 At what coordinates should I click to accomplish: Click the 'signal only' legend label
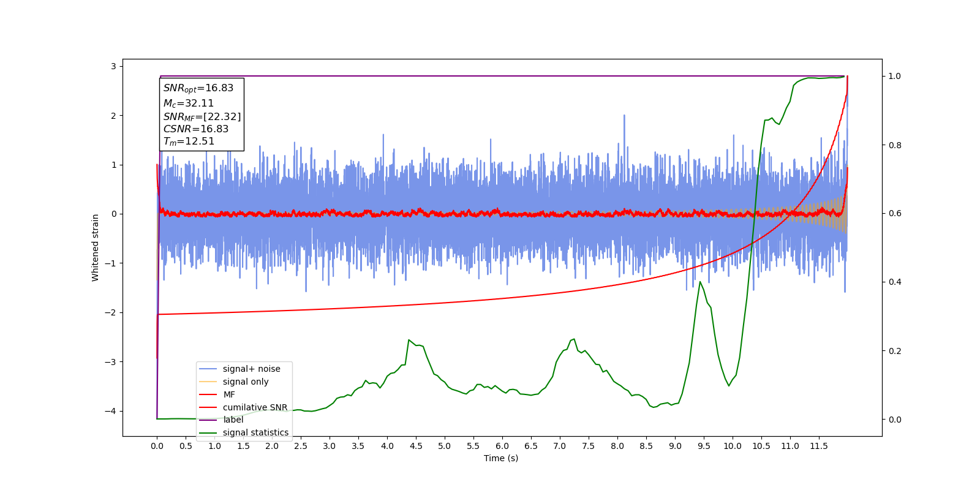(x=246, y=382)
